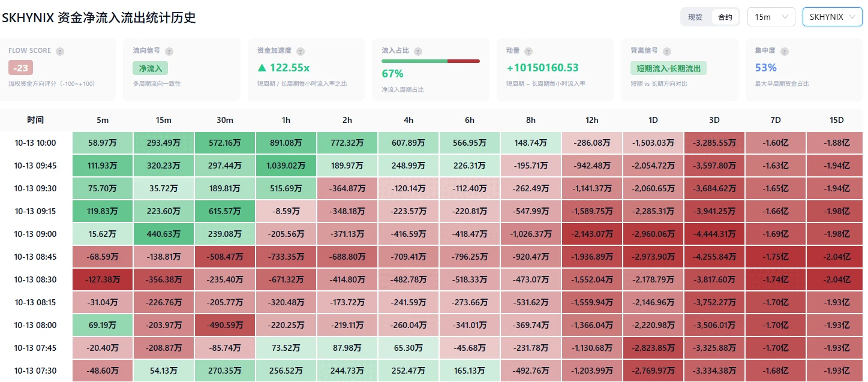Click the help icon beside FLOW SCORE
The width and height of the screenshot is (868, 382).
60,52
